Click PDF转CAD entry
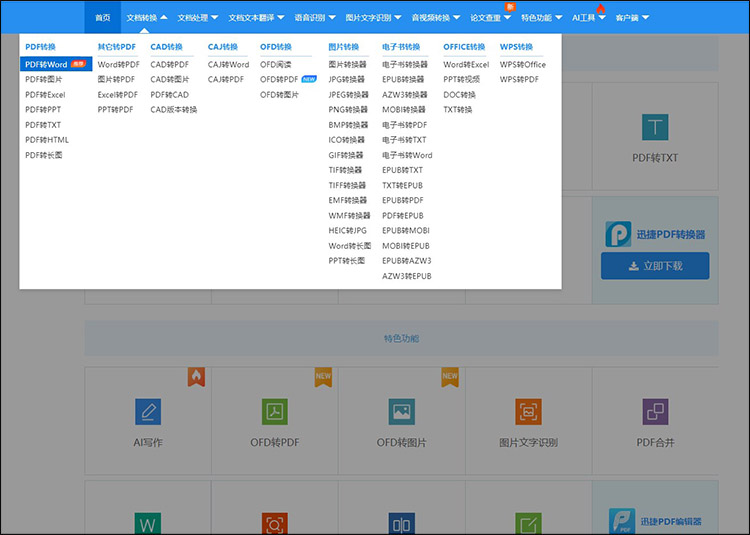The height and width of the screenshot is (535, 750). coord(169,95)
